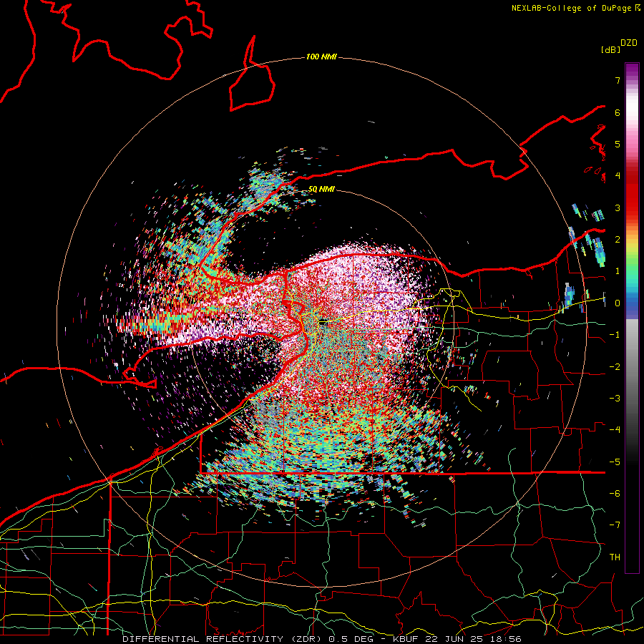Click the [dB] units label
Image resolution: width=644 pixels, height=644 pixels.
tap(611, 49)
